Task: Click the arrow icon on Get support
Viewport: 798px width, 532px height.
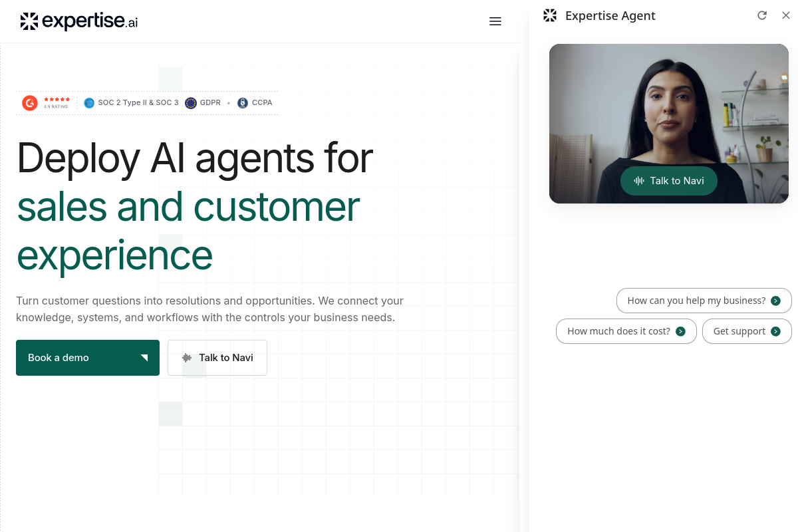Action: [x=775, y=331]
